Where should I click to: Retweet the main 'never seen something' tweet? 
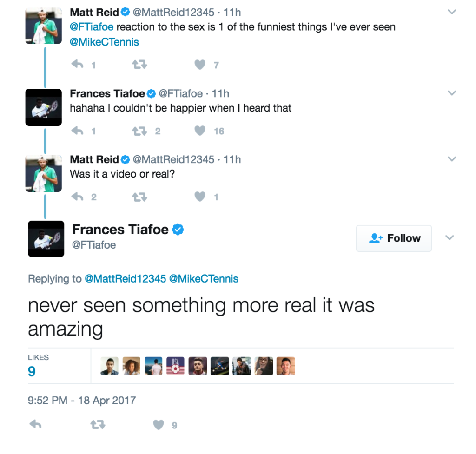point(97,424)
